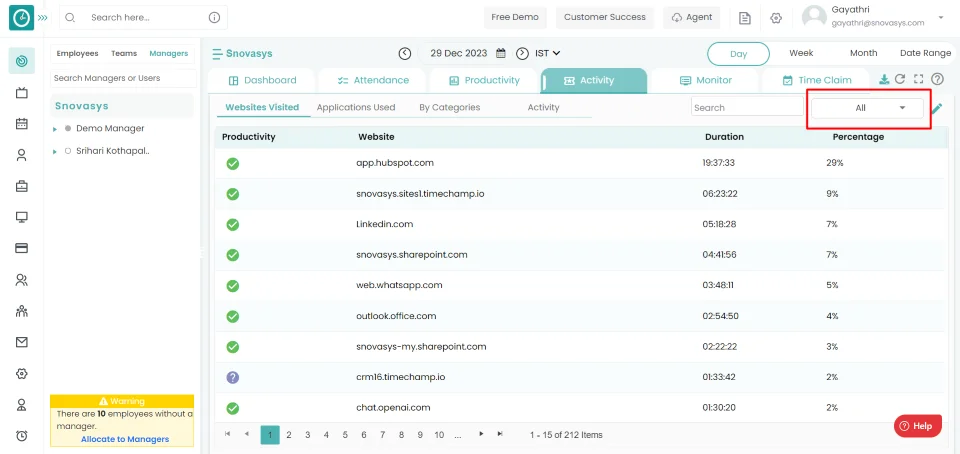Open the alarm clock sidebar icon
This screenshot has width=960, height=454.
pos(21,436)
